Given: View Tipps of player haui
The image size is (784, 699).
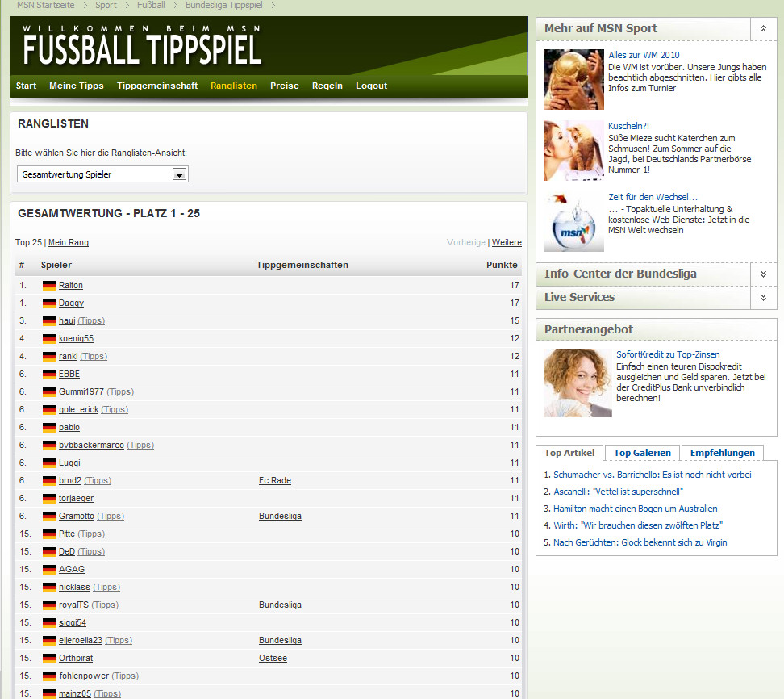Looking at the screenshot, I should [91, 320].
